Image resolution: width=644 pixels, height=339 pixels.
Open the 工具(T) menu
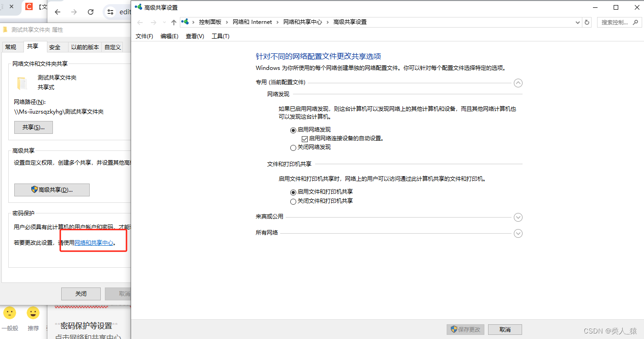coord(220,36)
